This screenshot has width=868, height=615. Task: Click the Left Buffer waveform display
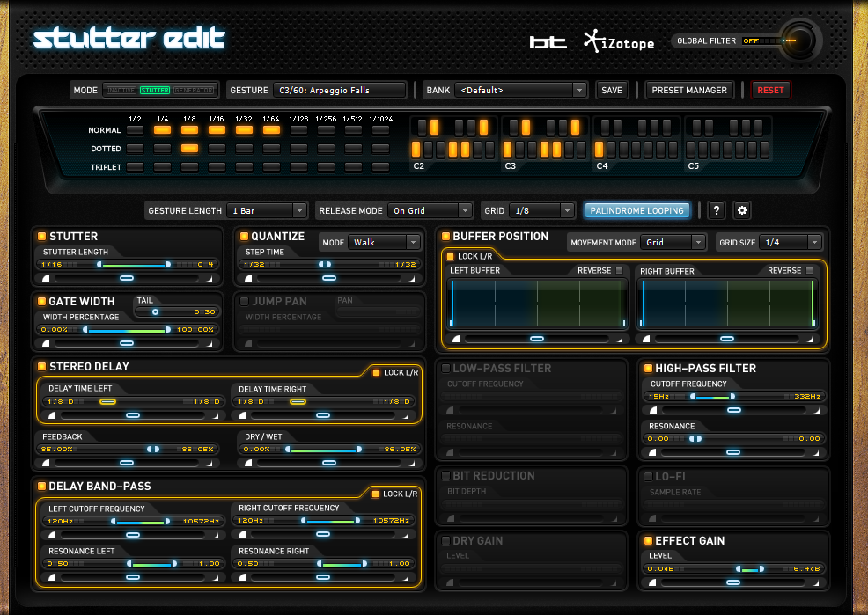tap(537, 303)
